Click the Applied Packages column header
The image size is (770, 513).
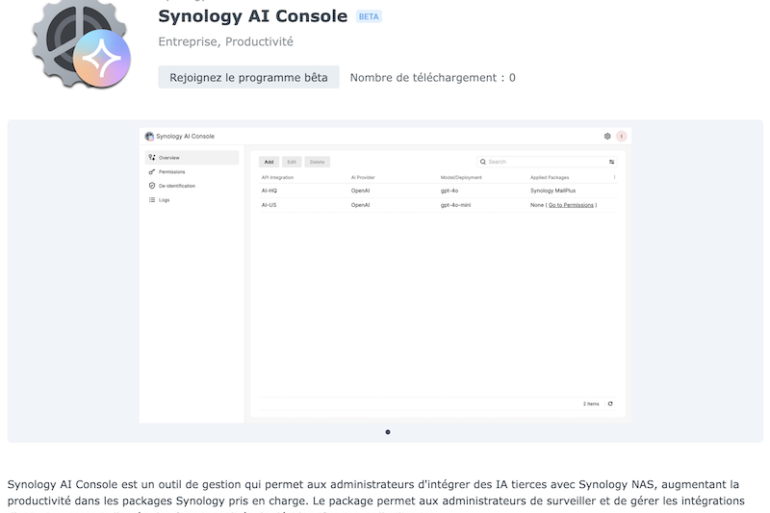click(x=550, y=177)
